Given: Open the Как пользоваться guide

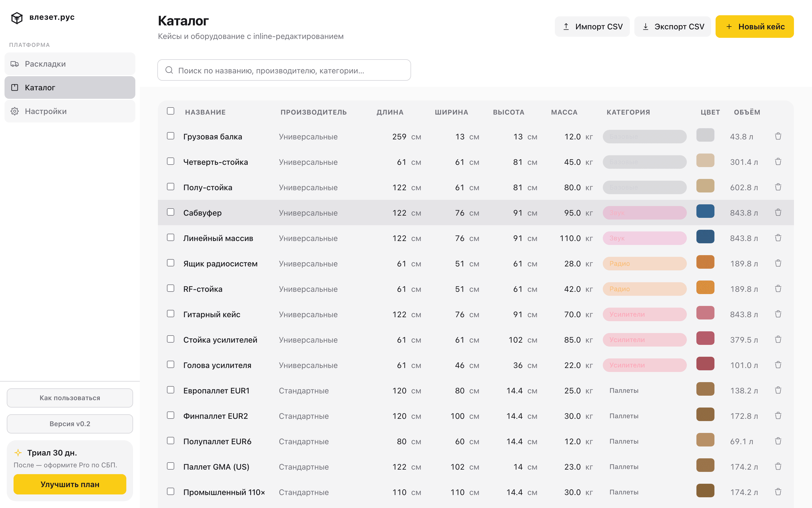Looking at the screenshot, I should (x=70, y=398).
